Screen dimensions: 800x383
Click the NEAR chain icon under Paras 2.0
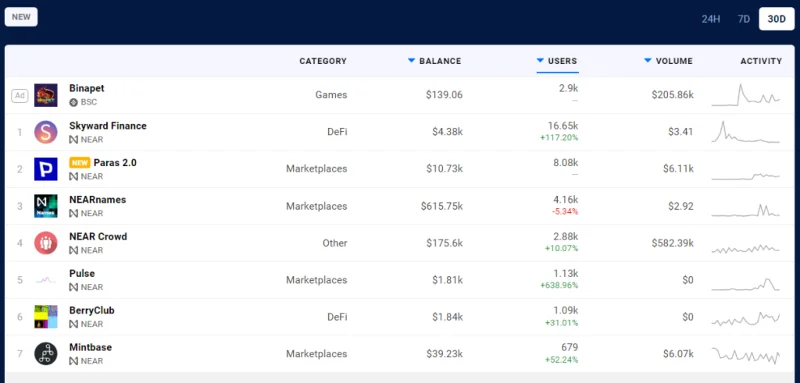tap(73, 176)
